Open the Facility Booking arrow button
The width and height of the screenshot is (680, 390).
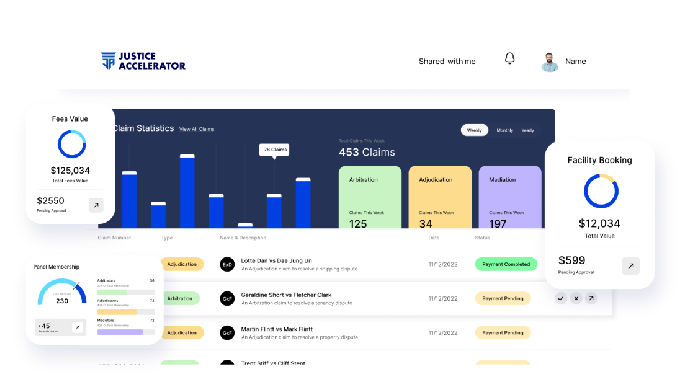click(631, 265)
